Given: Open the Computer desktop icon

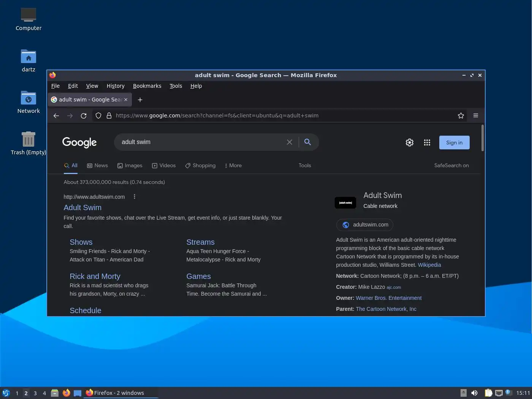Looking at the screenshot, I should point(28,19).
